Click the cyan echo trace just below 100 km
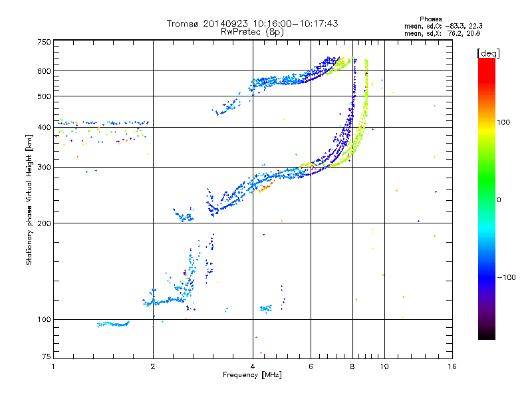Viewport: 532px width, 399px height. [x=113, y=324]
